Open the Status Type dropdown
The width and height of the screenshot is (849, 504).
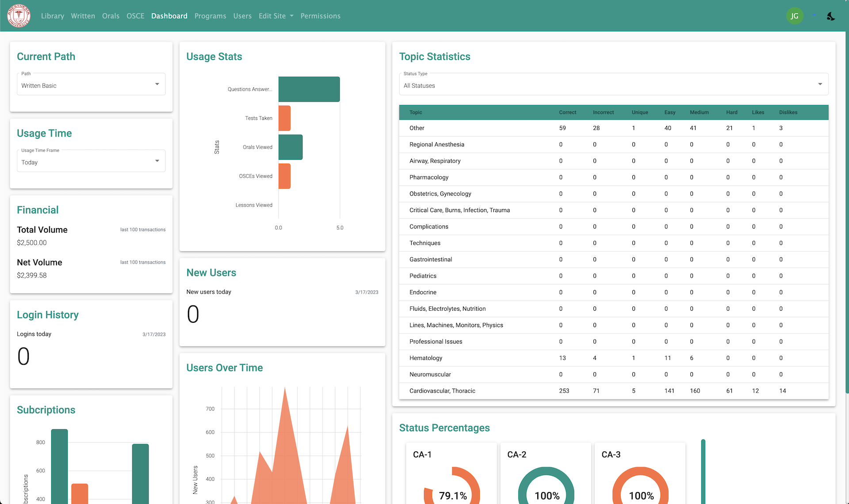point(613,84)
